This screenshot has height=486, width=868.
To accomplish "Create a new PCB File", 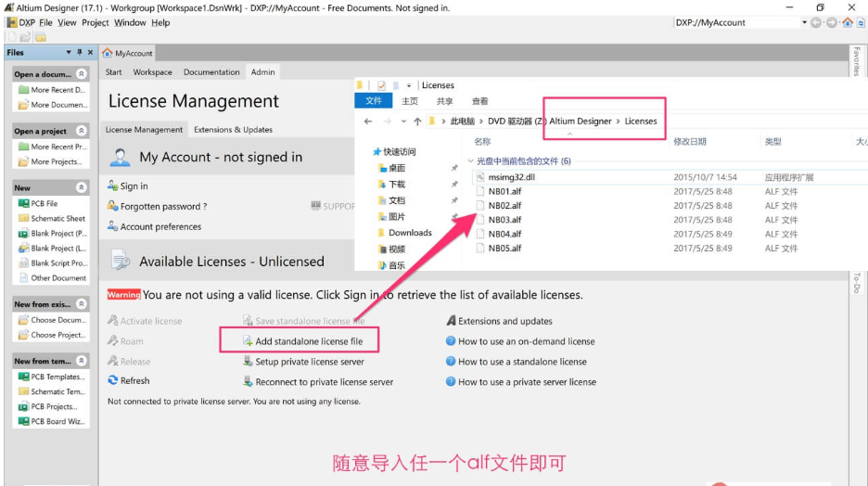I will [38, 203].
